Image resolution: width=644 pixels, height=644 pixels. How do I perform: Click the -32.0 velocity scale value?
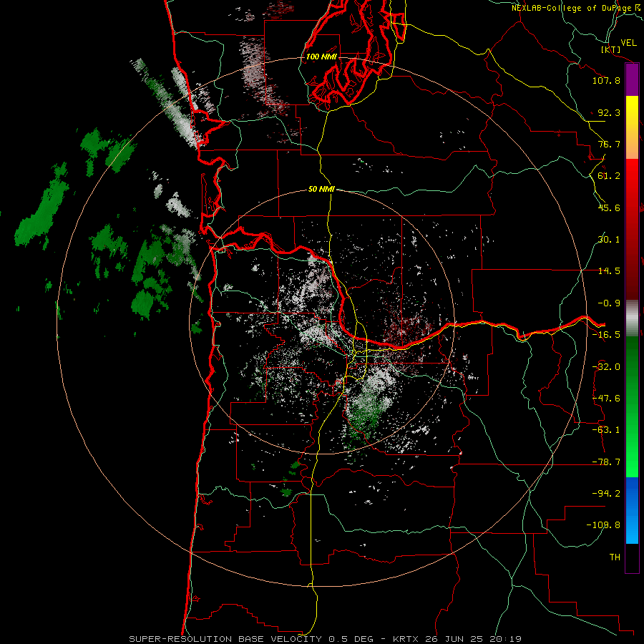click(606, 367)
